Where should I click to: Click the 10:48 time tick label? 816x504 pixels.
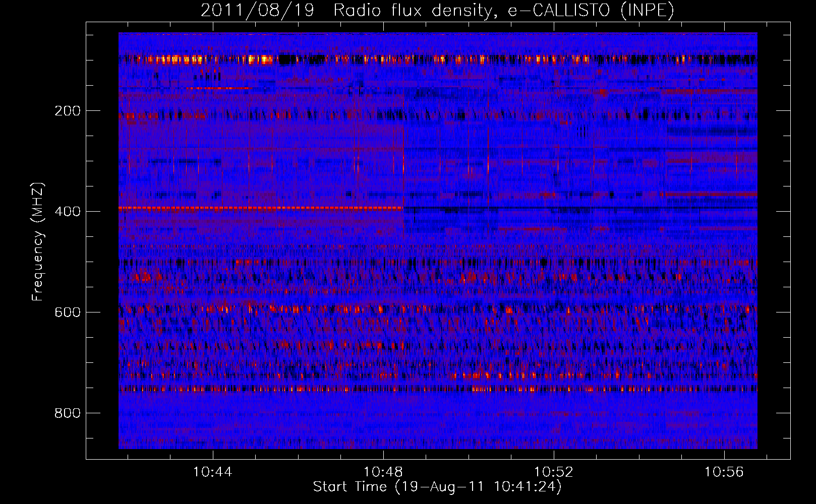[383, 472]
